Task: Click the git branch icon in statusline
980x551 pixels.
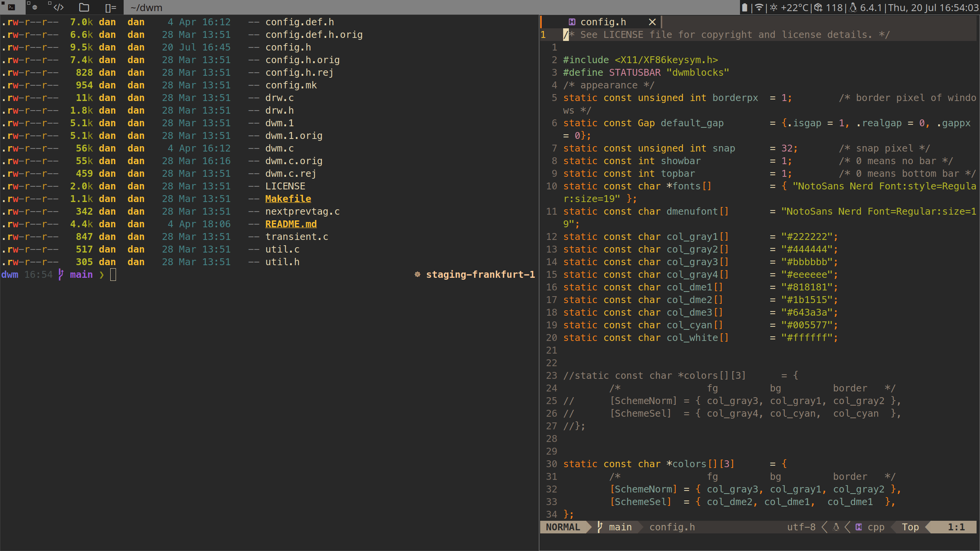Action: tap(600, 527)
